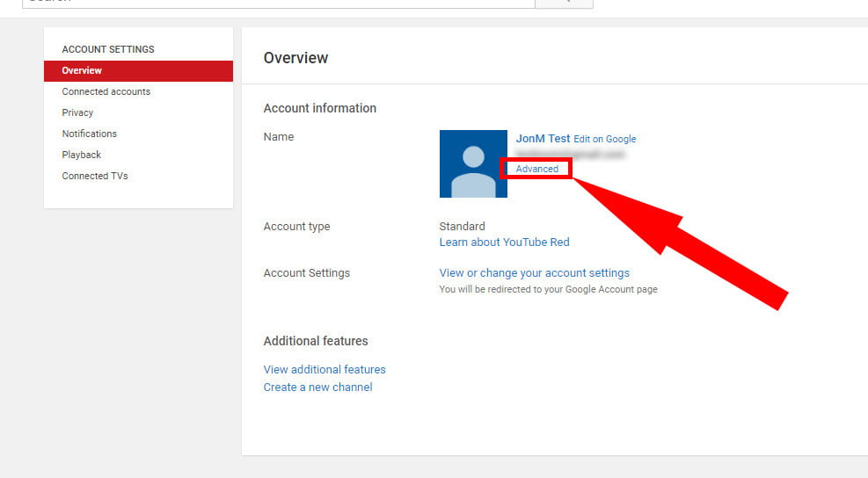
Task: Open View additional features link
Action: [325, 370]
